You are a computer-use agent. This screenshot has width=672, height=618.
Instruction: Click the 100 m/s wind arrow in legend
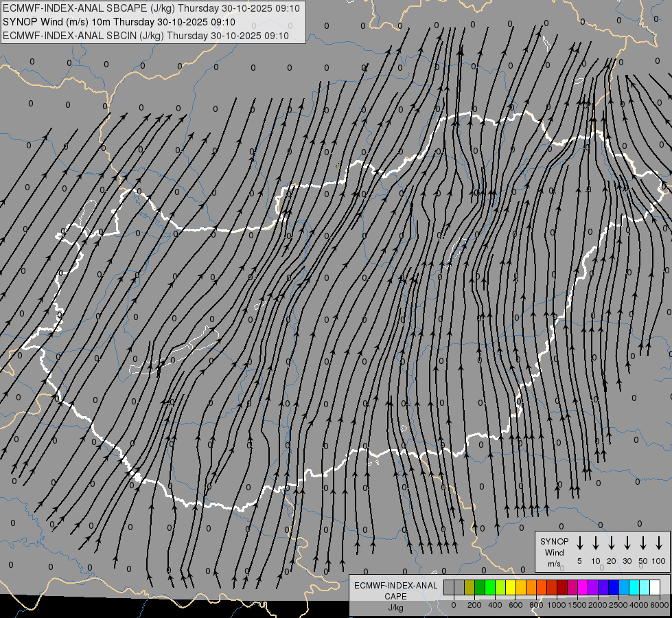tap(659, 543)
